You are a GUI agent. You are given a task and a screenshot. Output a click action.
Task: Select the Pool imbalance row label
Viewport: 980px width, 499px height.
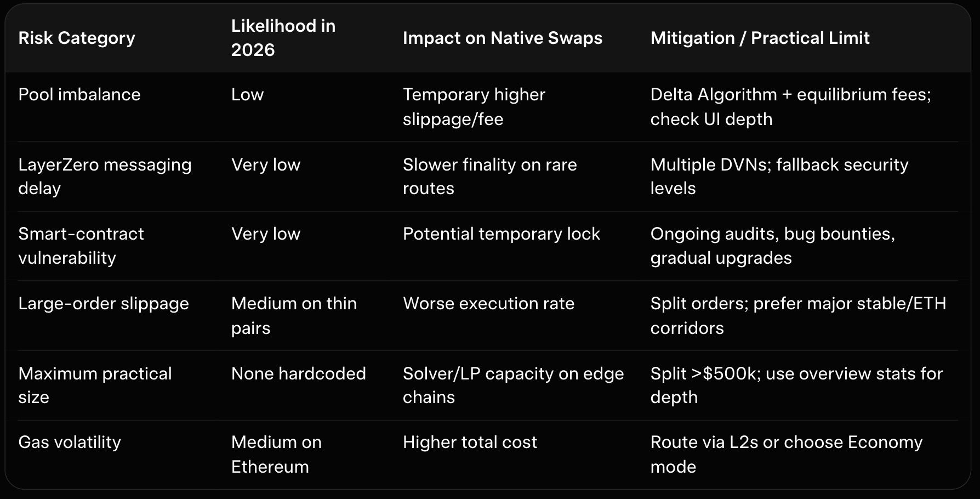click(x=79, y=94)
